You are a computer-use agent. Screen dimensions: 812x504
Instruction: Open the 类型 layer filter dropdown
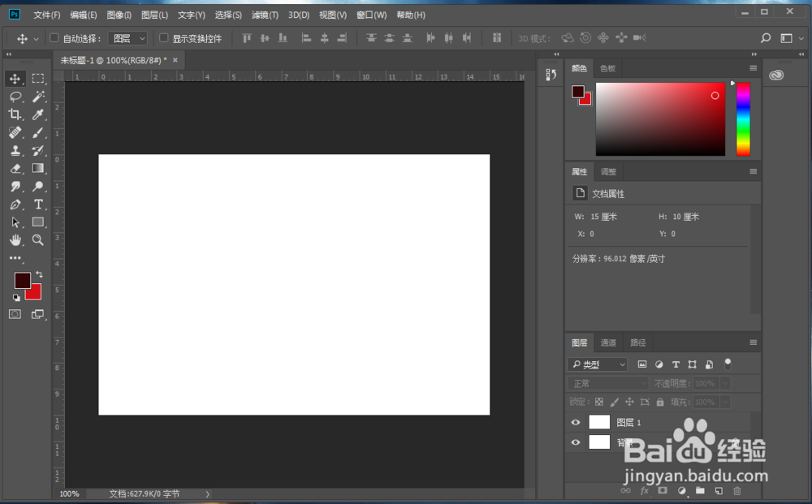pyautogui.click(x=597, y=364)
